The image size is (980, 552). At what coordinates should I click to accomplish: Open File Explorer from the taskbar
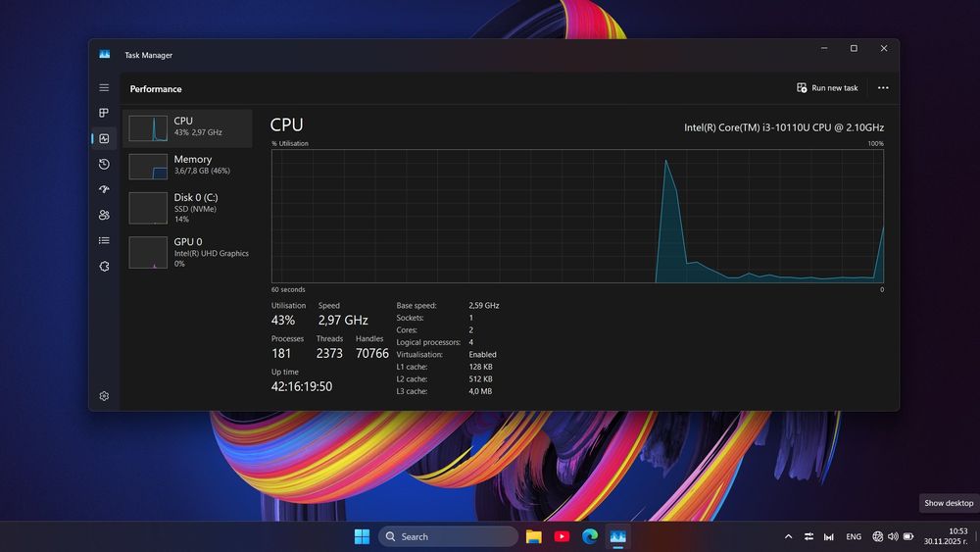click(x=534, y=536)
